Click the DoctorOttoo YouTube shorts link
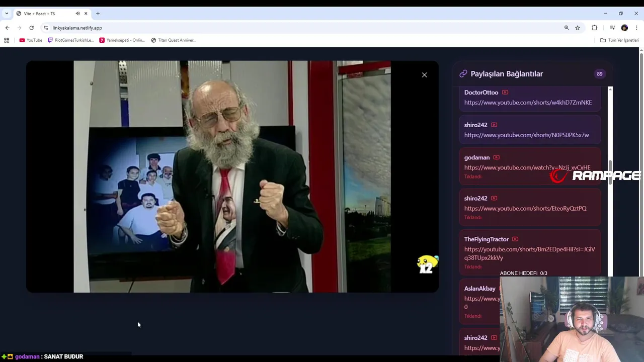 (x=528, y=103)
